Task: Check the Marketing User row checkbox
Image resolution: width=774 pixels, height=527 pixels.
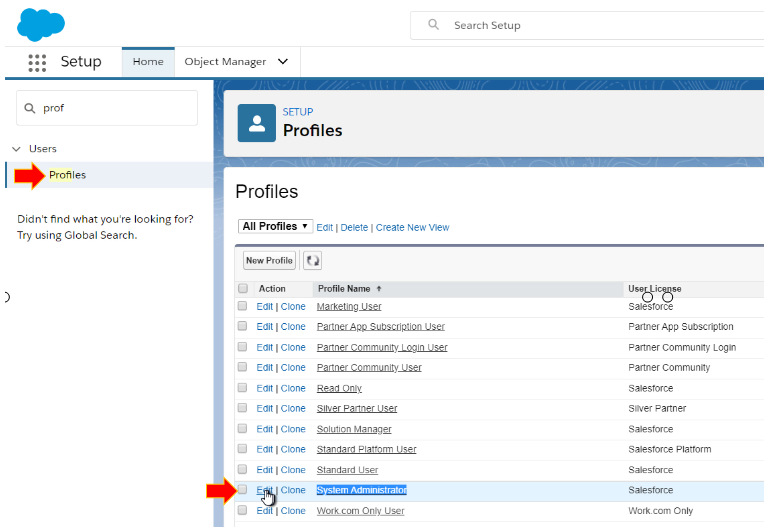Action: coord(242,306)
